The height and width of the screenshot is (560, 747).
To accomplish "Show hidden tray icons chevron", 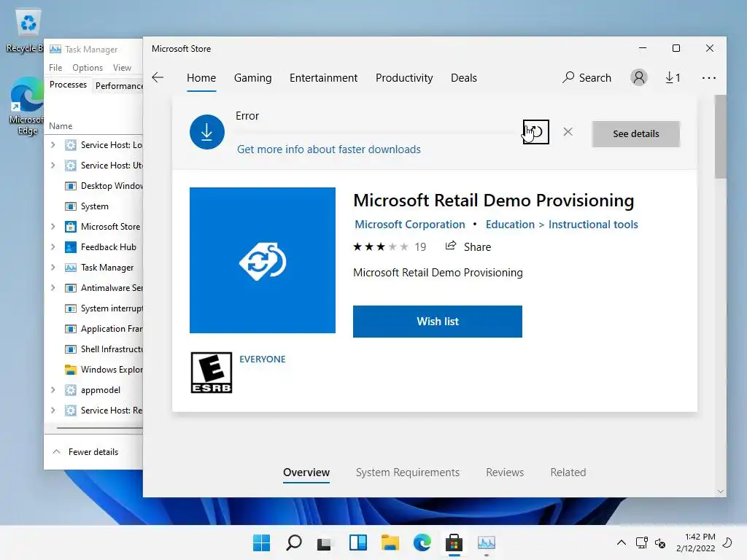I will click(x=622, y=542).
